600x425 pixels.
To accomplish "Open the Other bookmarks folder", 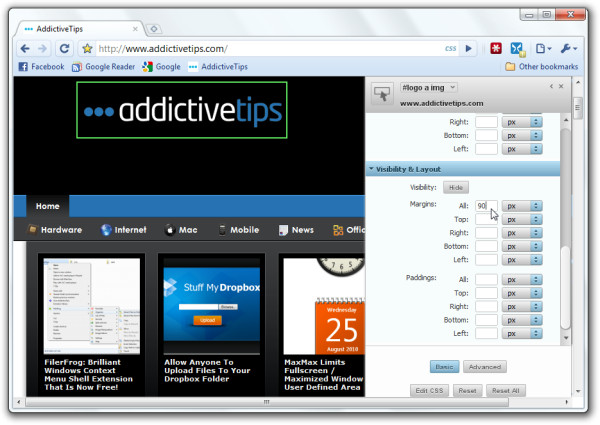I will click(x=541, y=67).
